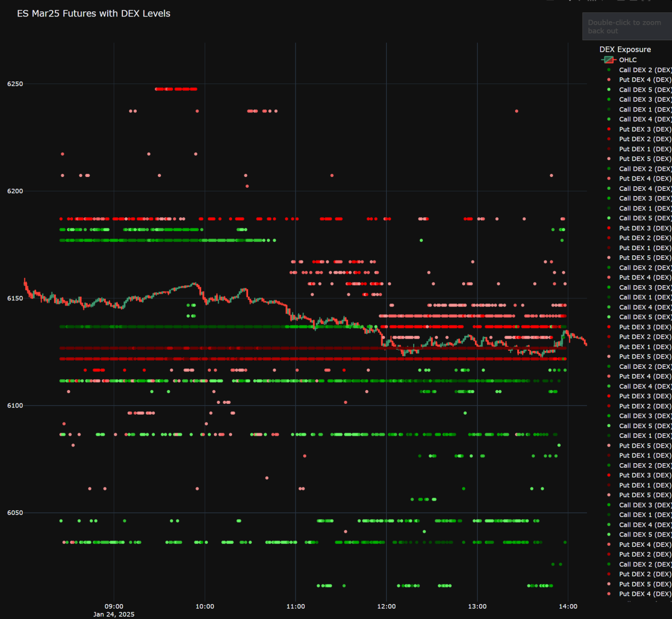
Task: Click the 14:00 time axis label
Action: coord(568,607)
